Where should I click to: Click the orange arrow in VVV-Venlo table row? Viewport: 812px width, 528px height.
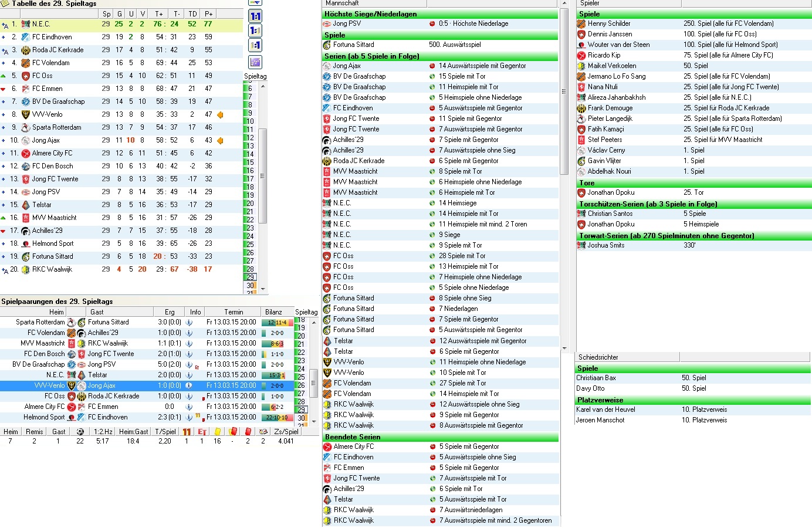(x=221, y=115)
